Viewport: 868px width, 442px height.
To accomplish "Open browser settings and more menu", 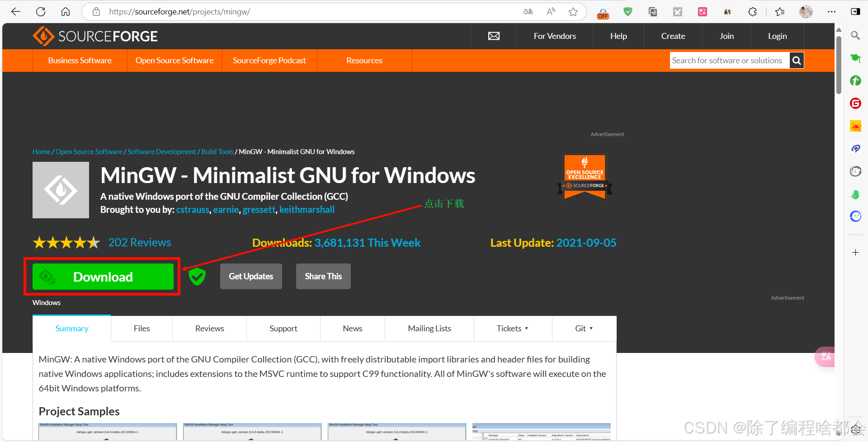I will coord(831,12).
